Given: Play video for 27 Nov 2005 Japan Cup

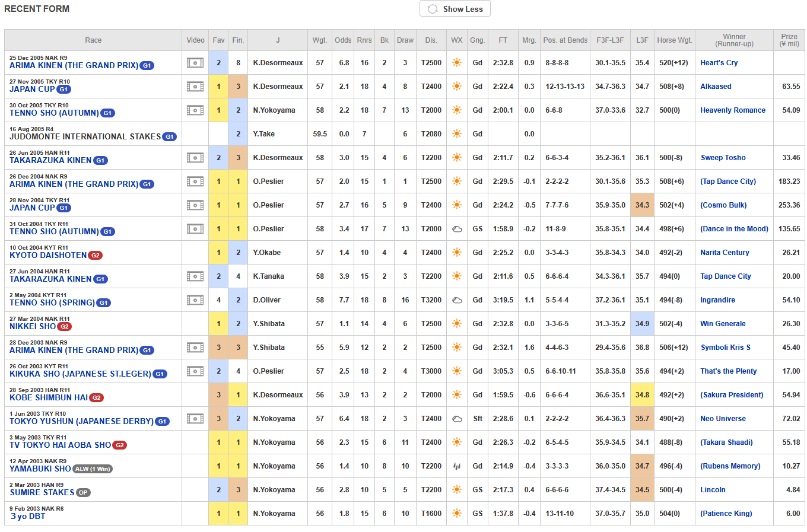Looking at the screenshot, I should click(x=195, y=87).
